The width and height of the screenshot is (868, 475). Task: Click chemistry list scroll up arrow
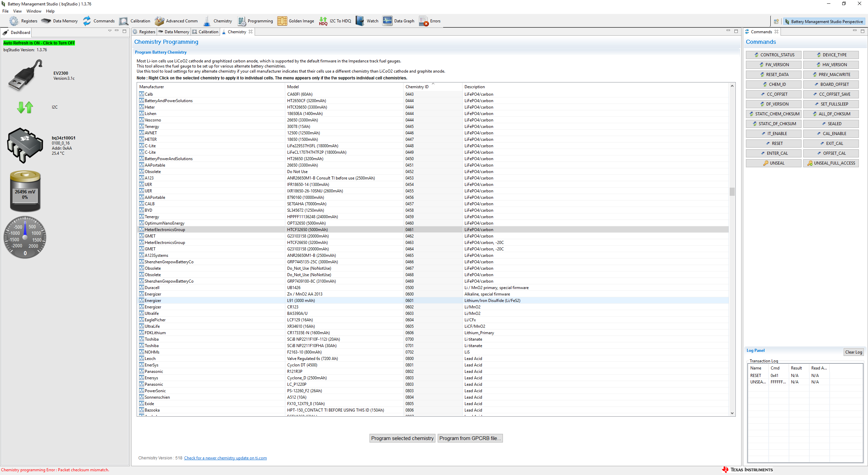point(732,86)
